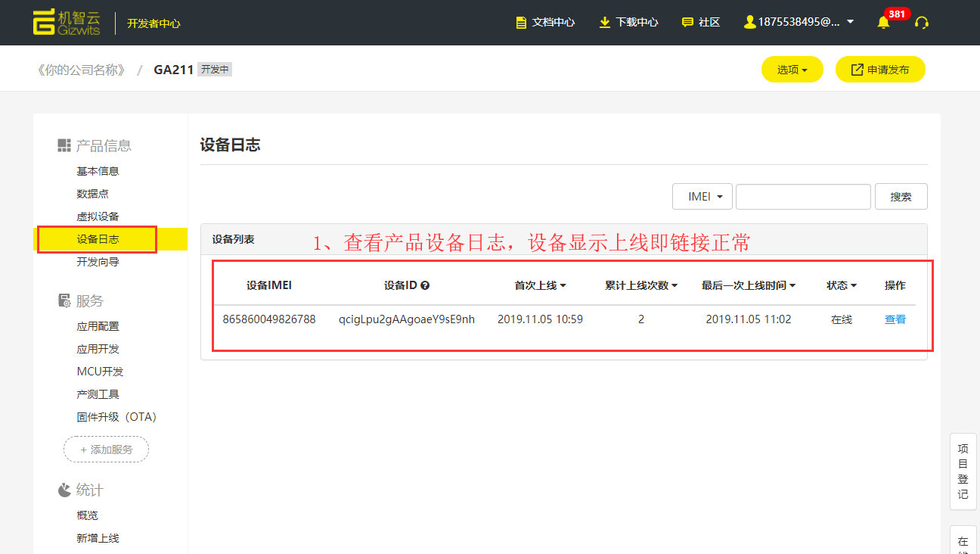Open the notifications bell icon

click(x=883, y=23)
